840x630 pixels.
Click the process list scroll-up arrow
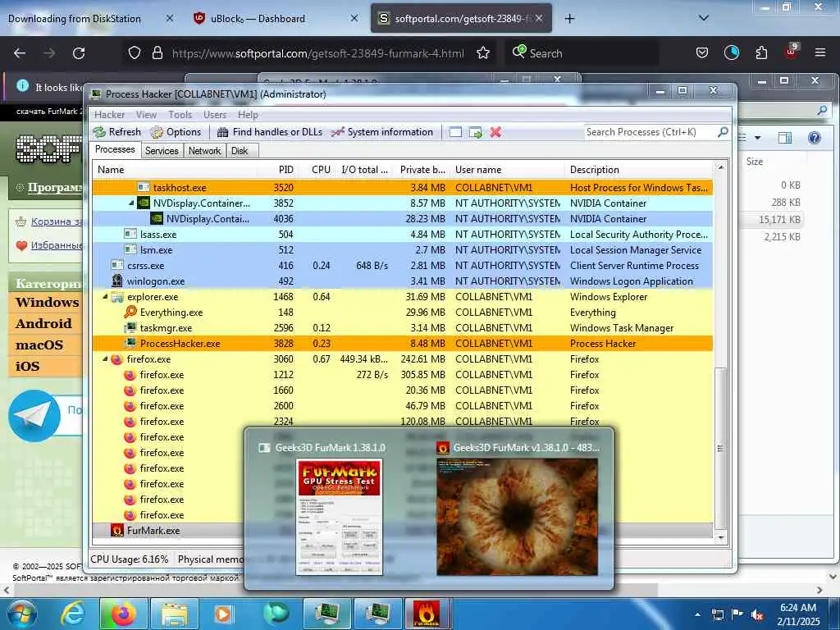[x=720, y=167]
